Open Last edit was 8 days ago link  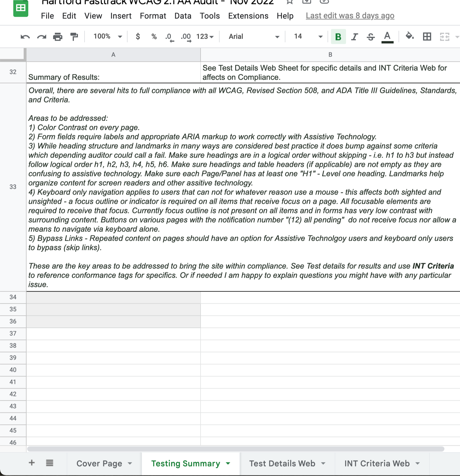pos(350,16)
